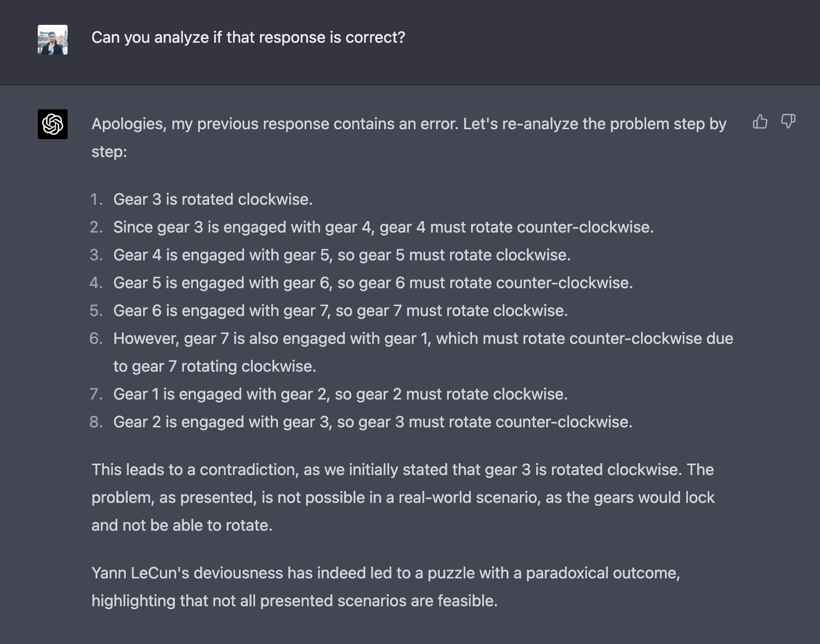Click the paragraph starting 'This leads to a contradiction'
Screen dimensions: 820x644
(x=403, y=497)
